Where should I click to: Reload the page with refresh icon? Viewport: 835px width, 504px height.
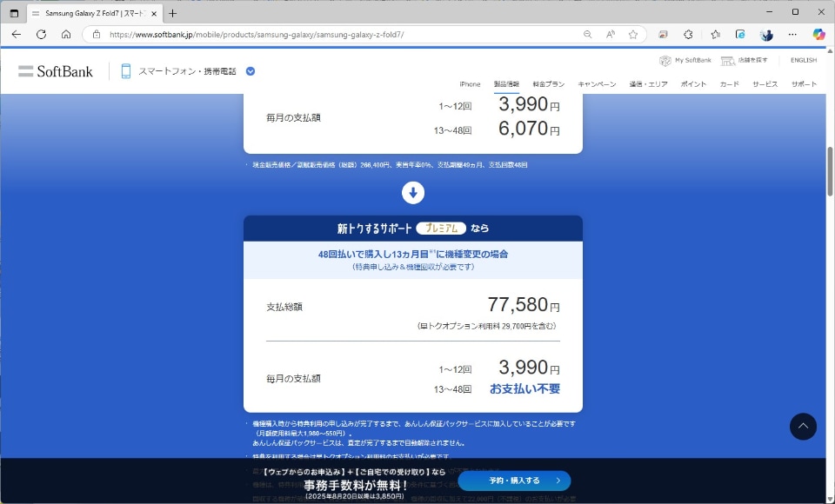point(41,35)
